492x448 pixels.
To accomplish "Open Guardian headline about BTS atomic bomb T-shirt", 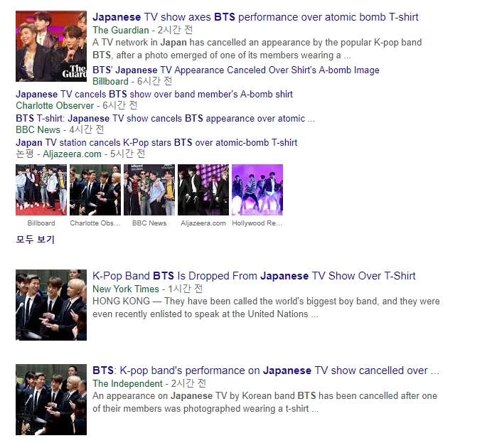I will tap(255, 17).
